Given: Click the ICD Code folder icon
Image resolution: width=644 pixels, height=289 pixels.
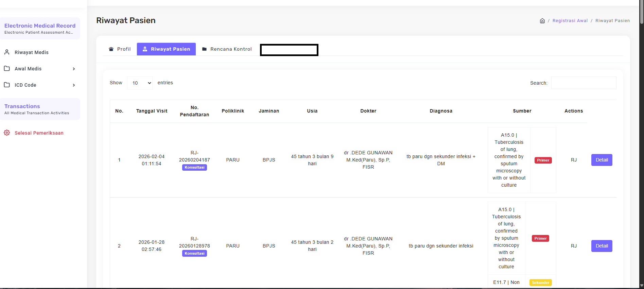Looking at the screenshot, I should [x=7, y=85].
